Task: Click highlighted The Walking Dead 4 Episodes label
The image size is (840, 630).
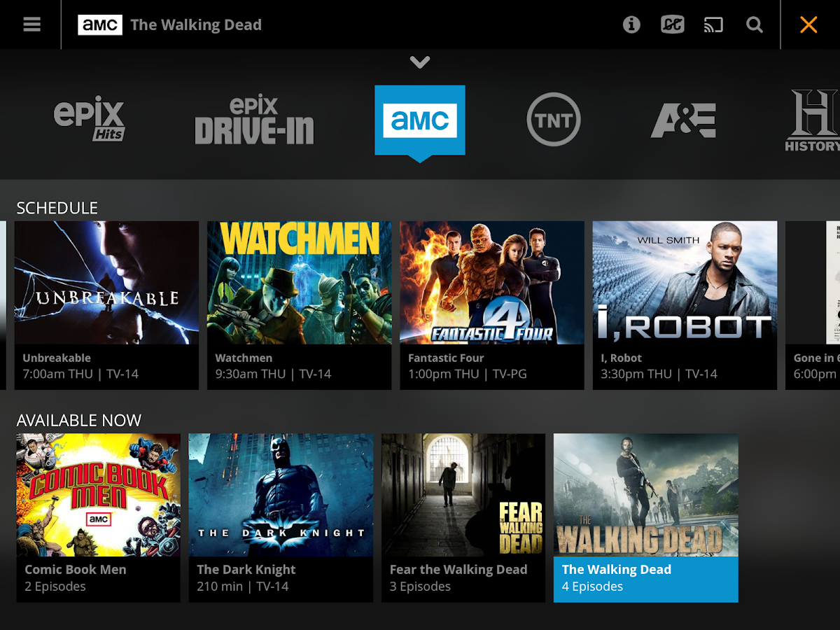Action: point(645,579)
